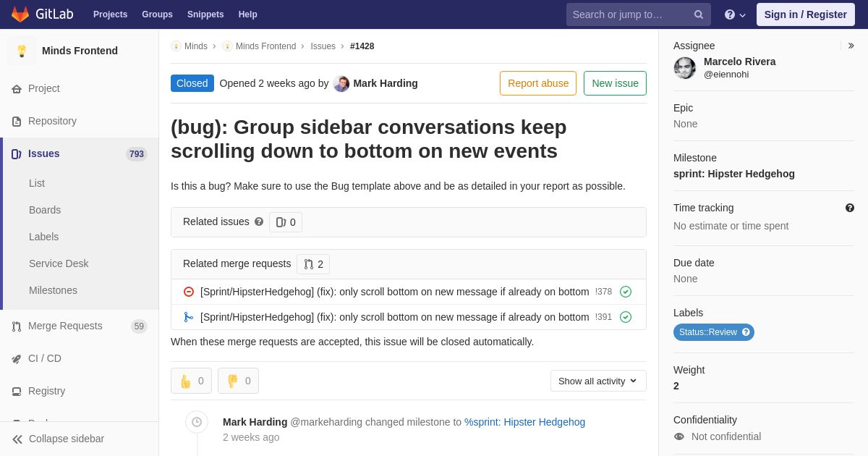868x456 pixels.
Task: Click the Status::Review label help icon
Action: (x=746, y=332)
